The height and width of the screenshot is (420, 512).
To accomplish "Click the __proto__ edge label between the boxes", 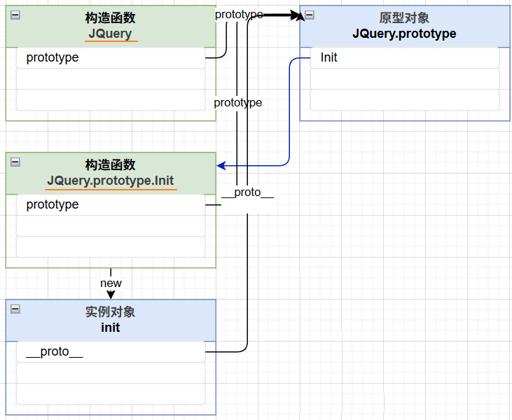I will pyautogui.click(x=247, y=192).
